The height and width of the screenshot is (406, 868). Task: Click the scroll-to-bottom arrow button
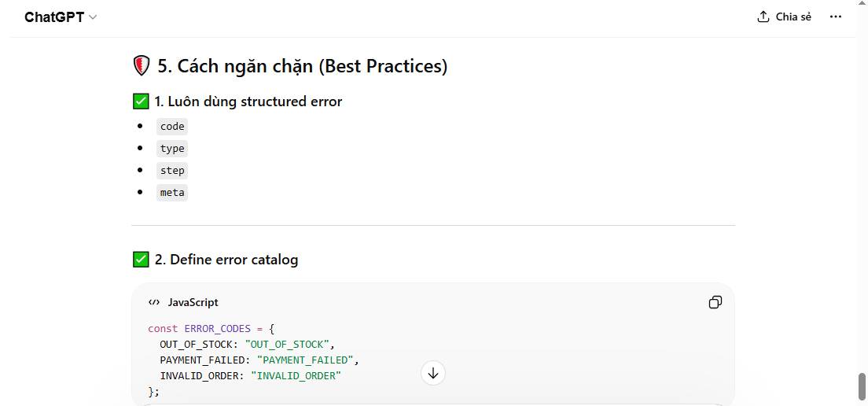pyautogui.click(x=433, y=373)
